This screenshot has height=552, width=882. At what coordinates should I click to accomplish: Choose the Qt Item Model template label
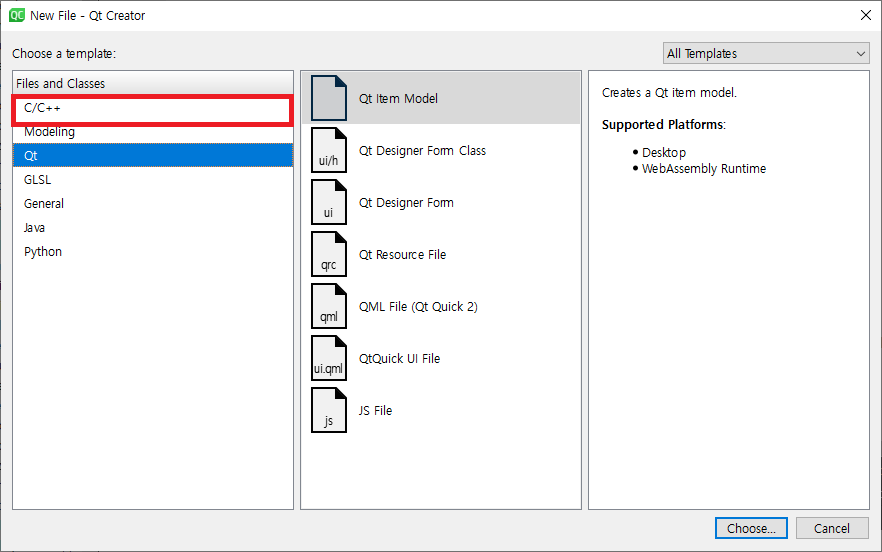tap(398, 98)
